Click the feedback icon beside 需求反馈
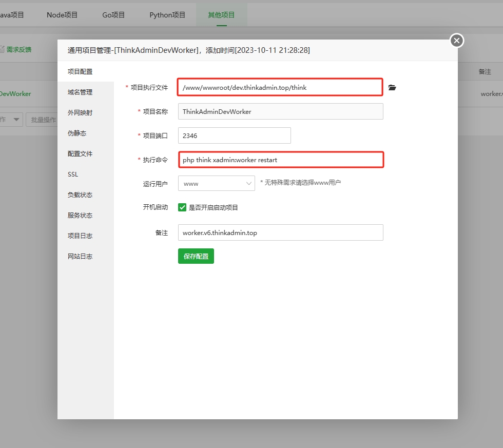The width and height of the screenshot is (503, 448). pyautogui.click(x=2, y=49)
